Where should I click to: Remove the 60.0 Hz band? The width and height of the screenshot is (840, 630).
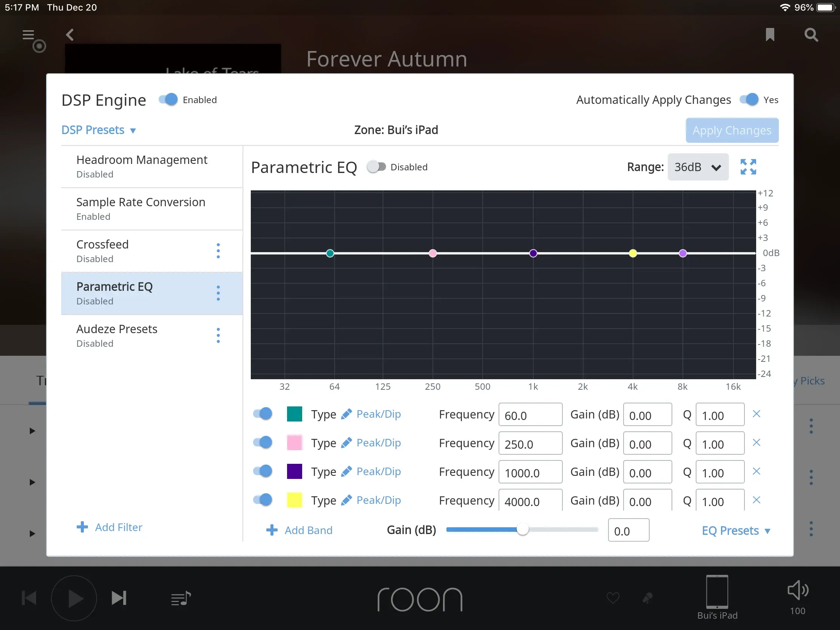757,414
